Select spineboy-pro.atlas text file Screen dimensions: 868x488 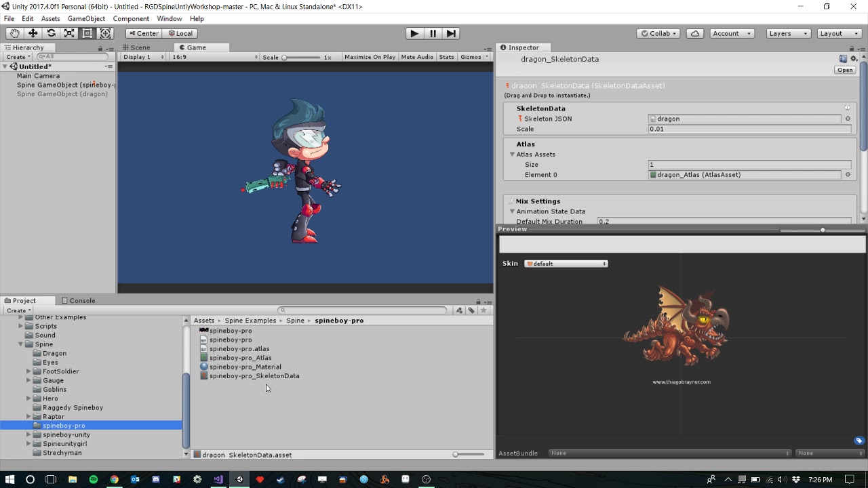click(x=235, y=349)
